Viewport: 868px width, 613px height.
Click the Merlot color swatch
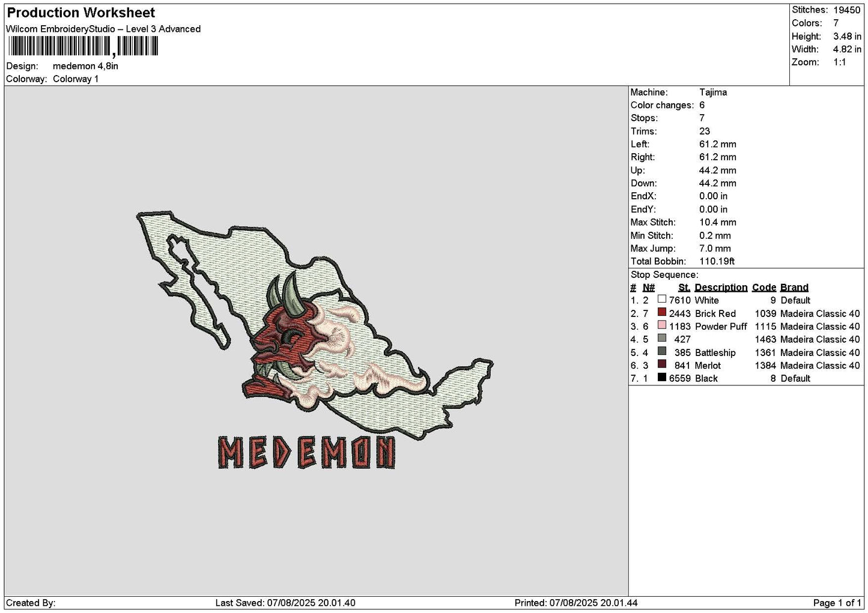661,364
